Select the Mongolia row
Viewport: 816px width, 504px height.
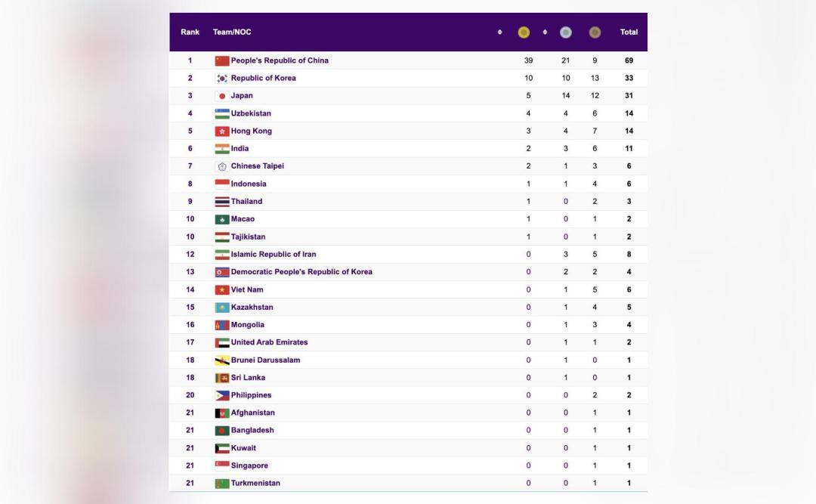249,324
